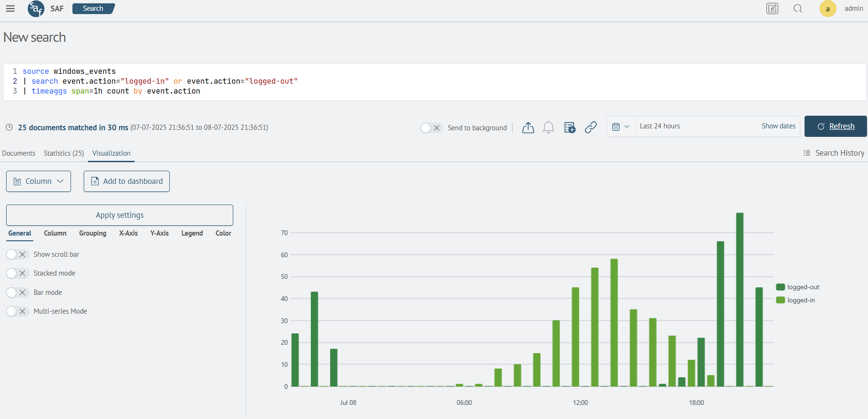868x419 pixels.
Task: Open the Legend settings tab
Action: 192,233
